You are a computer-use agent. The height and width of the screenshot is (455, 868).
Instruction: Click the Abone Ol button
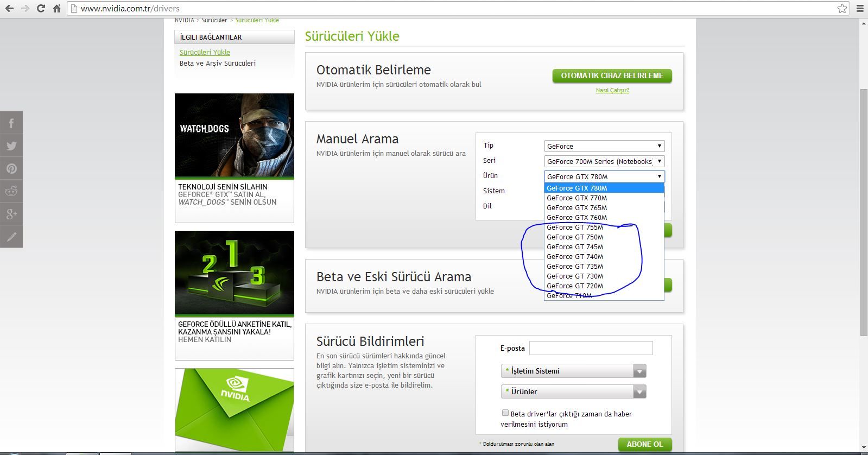tap(645, 445)
